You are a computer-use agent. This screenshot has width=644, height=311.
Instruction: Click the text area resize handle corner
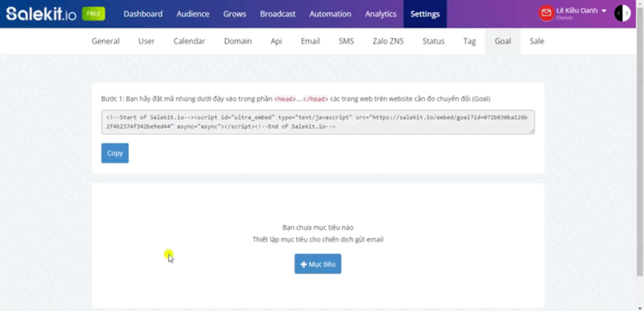[532, 132]
